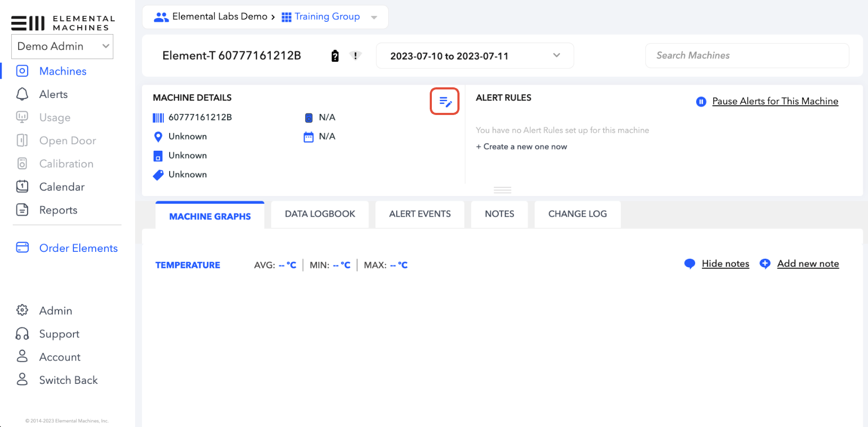Click the Order Elements card icon
The width and height of the screenshot is (868, 427).
22,248
